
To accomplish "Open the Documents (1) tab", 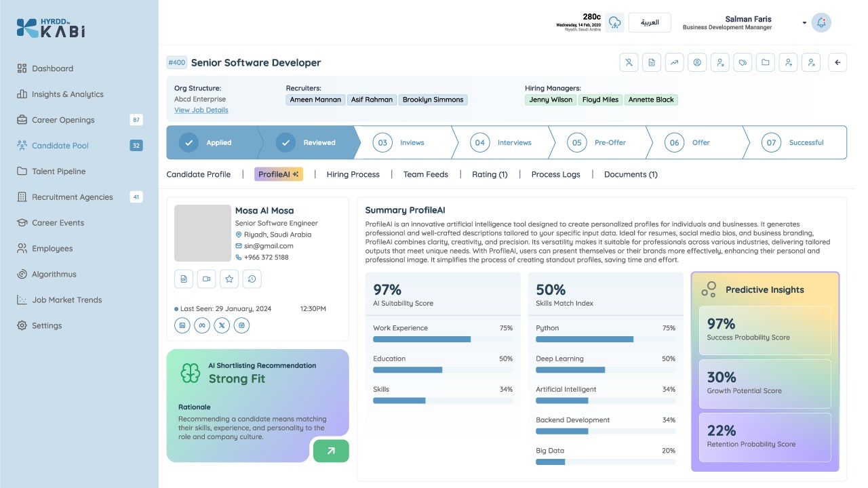I will [x=631, y=174].
